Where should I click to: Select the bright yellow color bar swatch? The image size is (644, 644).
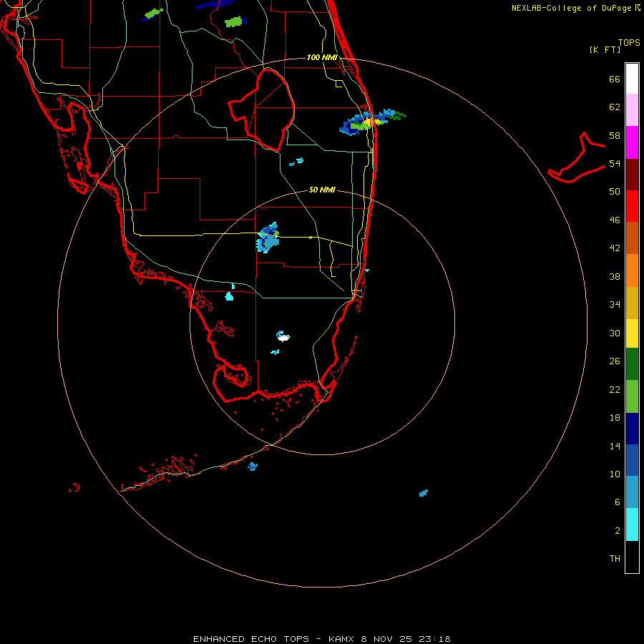point(632,333)
